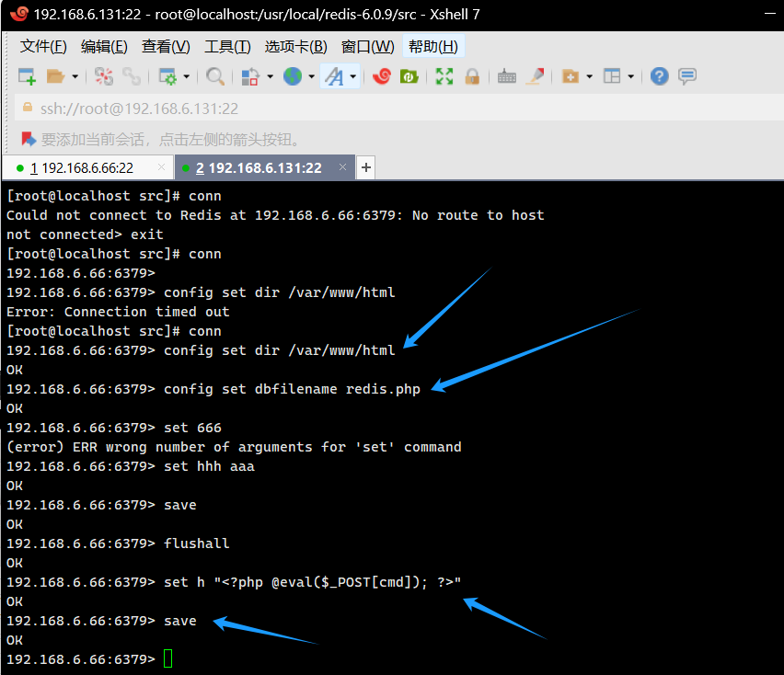784x675 pixels.
Task: Click the 'config set dbfilename redis.php' line
Action: coord(213,389)
